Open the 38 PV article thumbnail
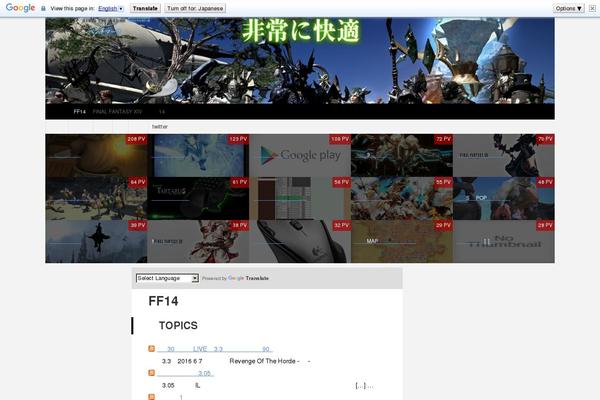 click(x=198, y=242)
